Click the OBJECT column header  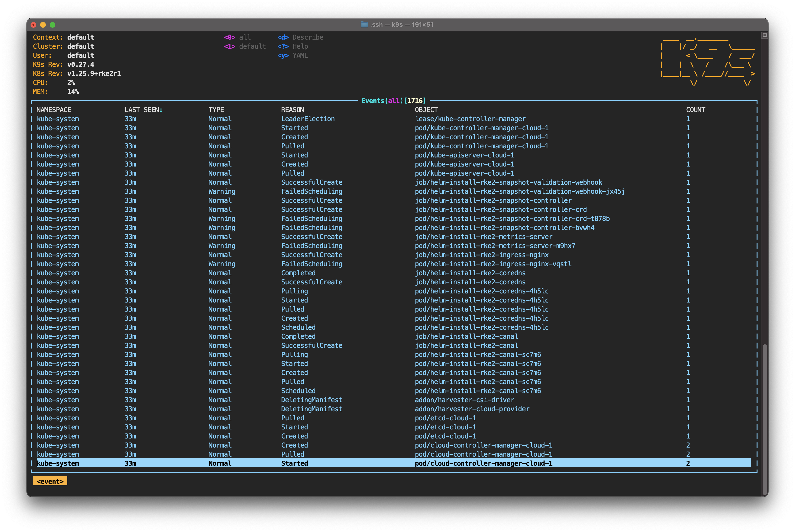(x=426, y=110)
